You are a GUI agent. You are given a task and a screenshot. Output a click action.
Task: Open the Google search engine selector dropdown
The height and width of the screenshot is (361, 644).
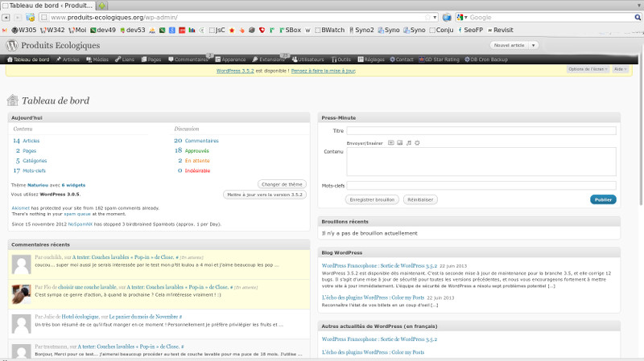tap(462, 17)
